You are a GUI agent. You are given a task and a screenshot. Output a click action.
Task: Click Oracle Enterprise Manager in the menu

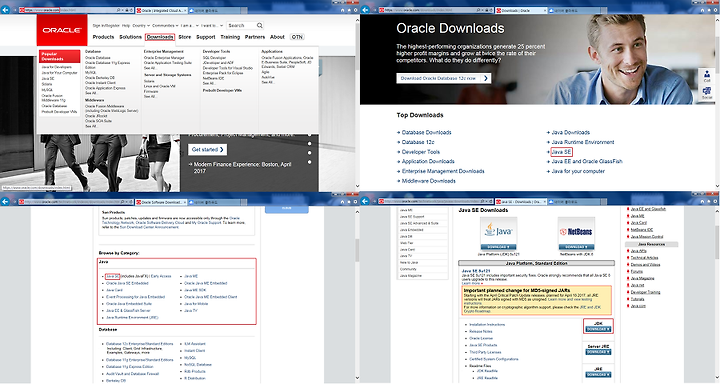tap(164, 58)
